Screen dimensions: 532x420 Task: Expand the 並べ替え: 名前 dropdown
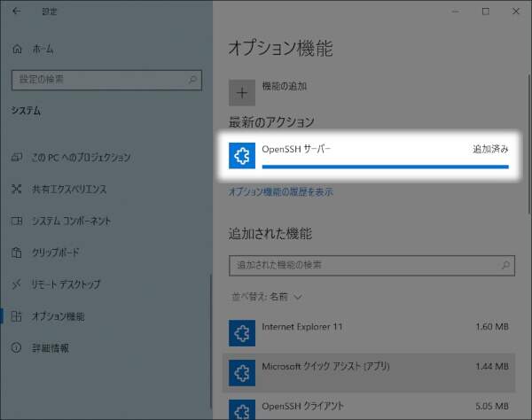tap(267, 298)
